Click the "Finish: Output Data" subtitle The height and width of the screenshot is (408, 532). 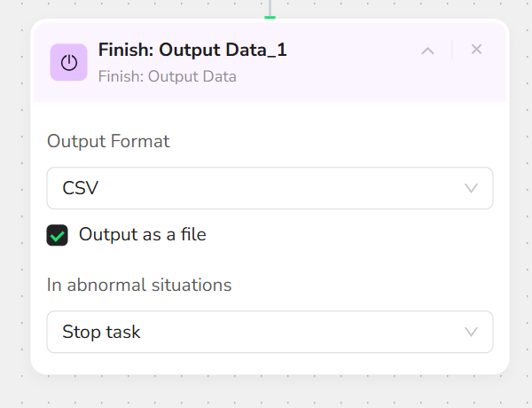[167, 76]
